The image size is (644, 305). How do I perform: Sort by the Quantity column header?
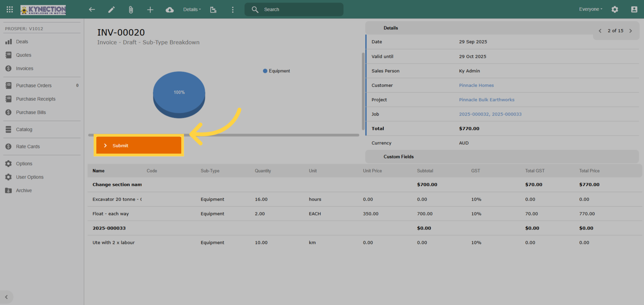pos(263,171)
